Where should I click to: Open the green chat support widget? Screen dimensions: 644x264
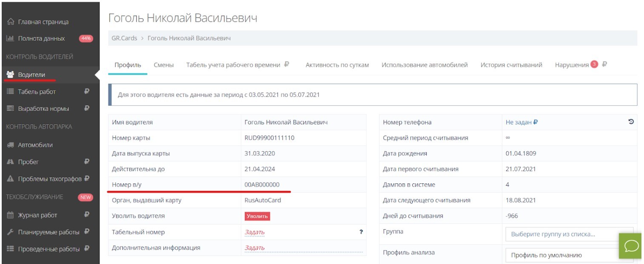[631, 246]
